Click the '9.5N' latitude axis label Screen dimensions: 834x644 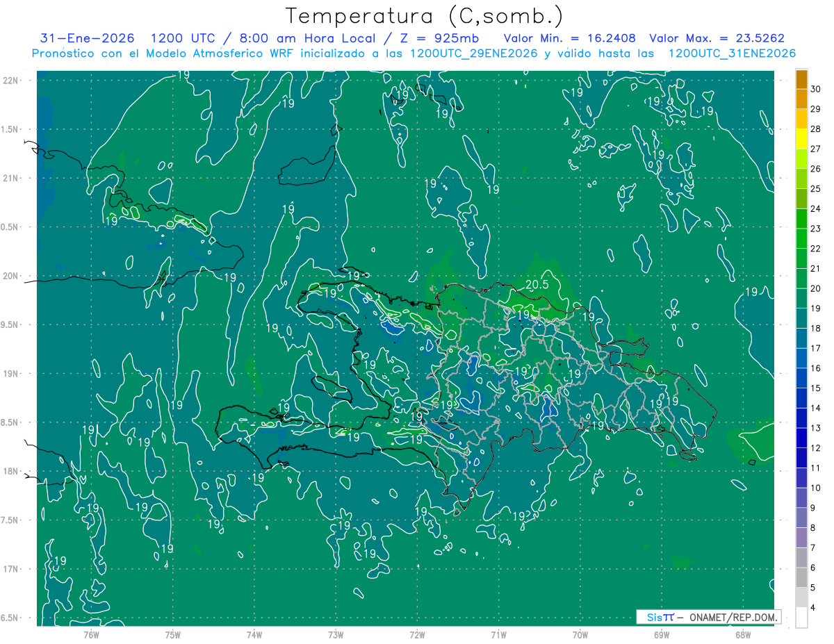10,324
